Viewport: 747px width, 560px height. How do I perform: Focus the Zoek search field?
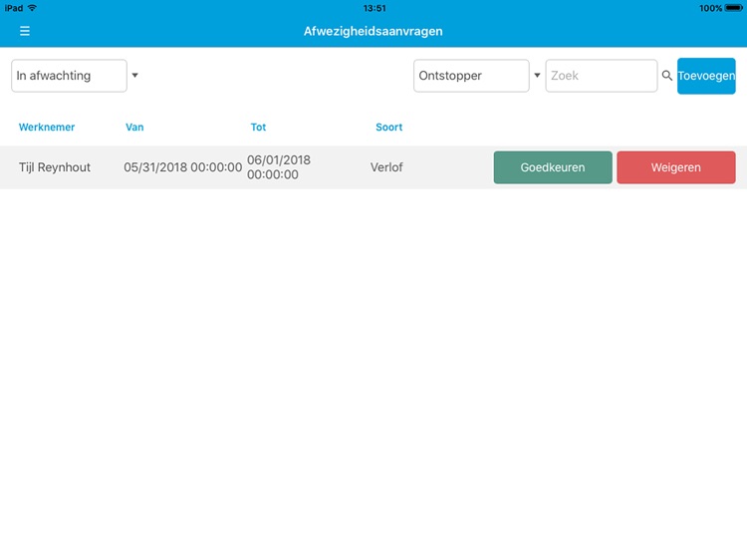point(602,76)
